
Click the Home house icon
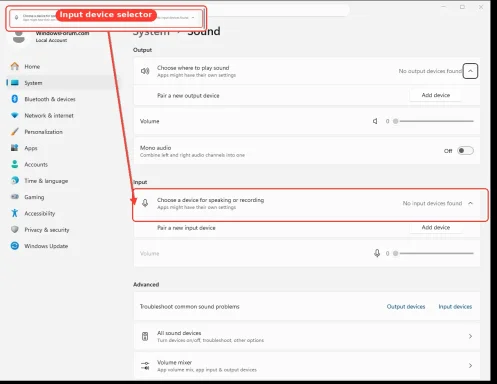click(x=15, y=66)
